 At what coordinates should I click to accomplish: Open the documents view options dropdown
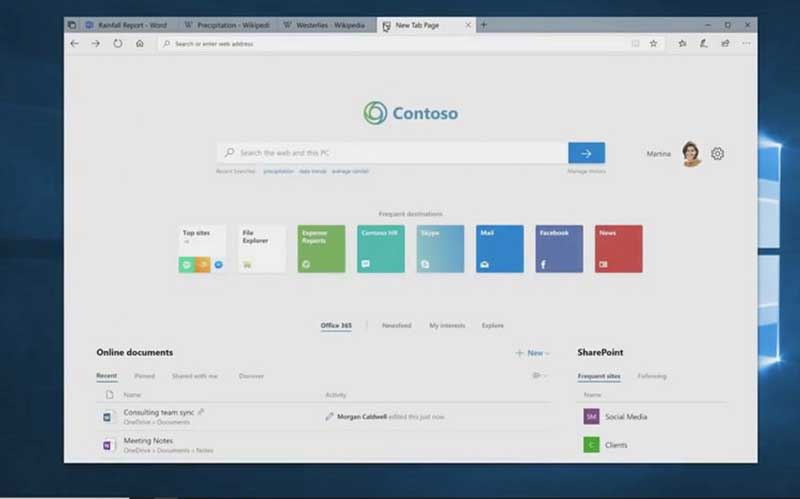(540, 376)
